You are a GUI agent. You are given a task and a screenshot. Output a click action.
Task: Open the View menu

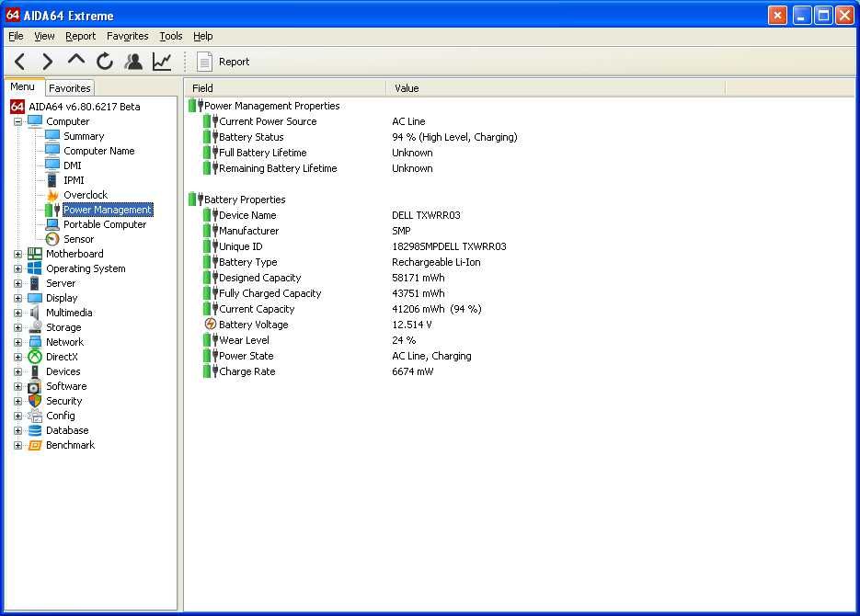click(44, 36)
